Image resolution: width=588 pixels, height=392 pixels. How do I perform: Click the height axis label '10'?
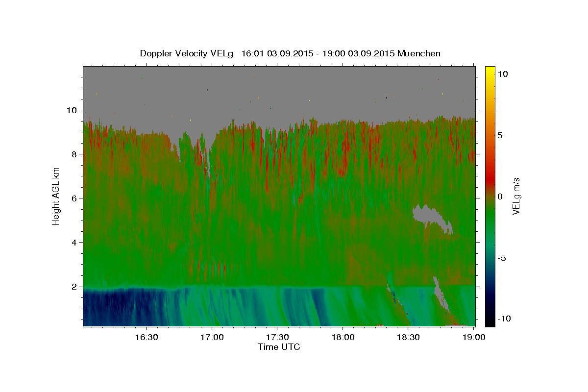point(72,110)
